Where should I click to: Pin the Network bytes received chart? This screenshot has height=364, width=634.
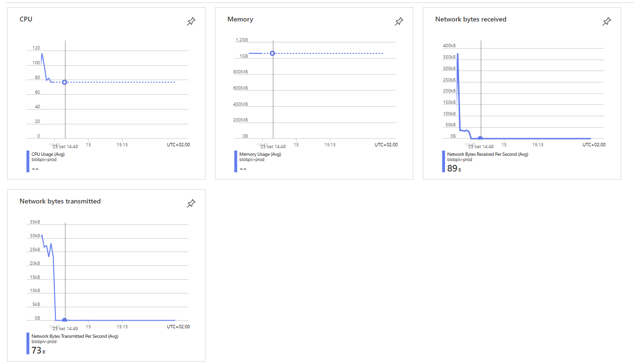click(x=606, y=21)
